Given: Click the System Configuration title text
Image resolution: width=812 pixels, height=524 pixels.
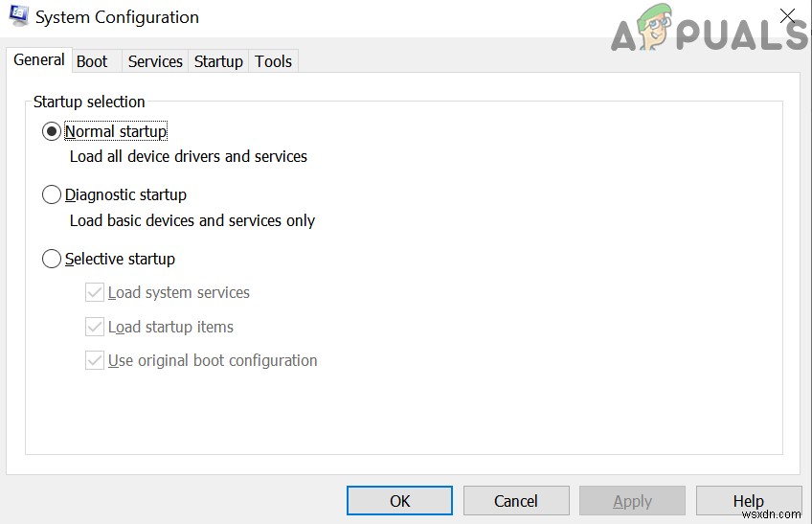Looking at the screenshot, I should coord(117,17).
